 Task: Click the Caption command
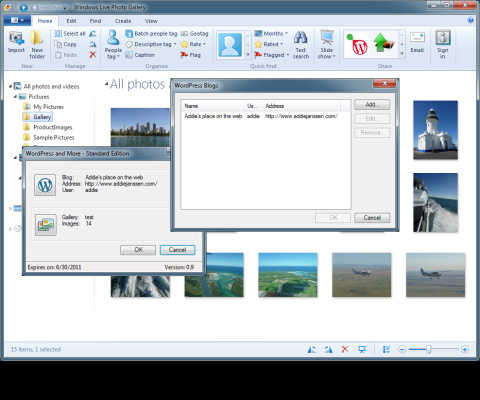pyautogui.click(x=140, y=55)
